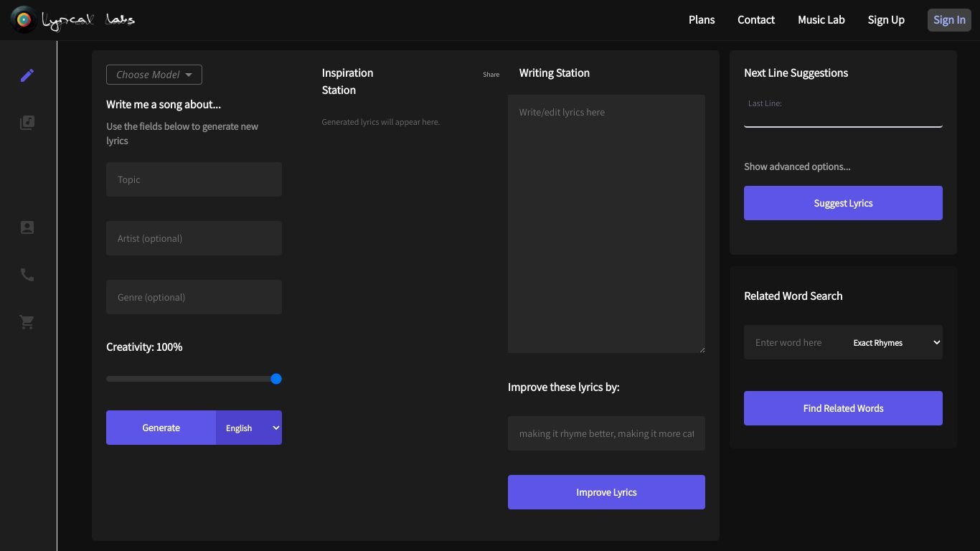
Task: Click the "Write me a song about..." heading
Action: tap(164, 104)
